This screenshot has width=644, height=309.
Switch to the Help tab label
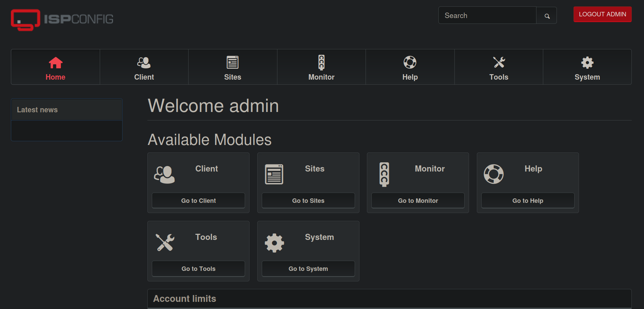pos(410,77)
